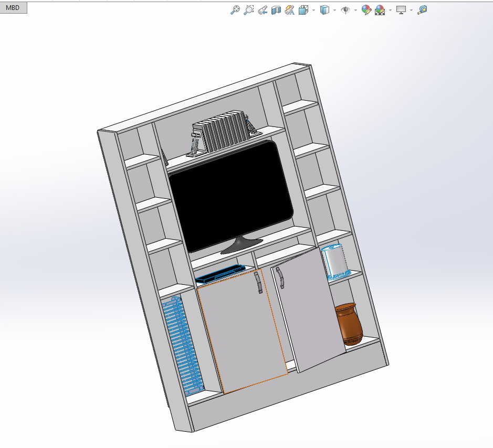This screenshot has height=448, width=493.
Task: Click the Zoom to Fit icon
Action: (x=235, y=10)
